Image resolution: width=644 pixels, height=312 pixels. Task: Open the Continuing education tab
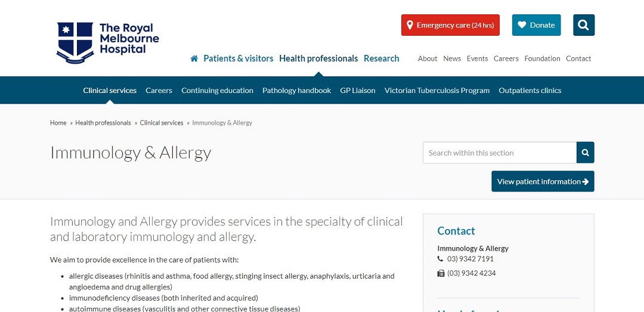pyautogui.click(x=217, y=91)
